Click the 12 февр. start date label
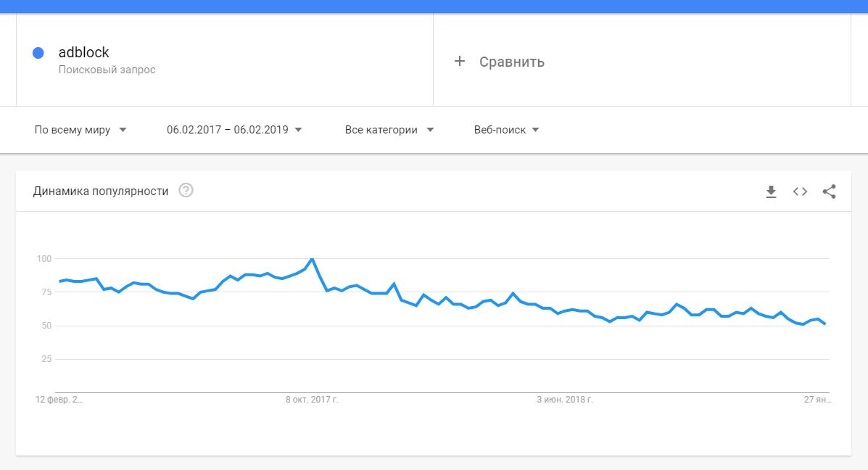The width and height of the screenshot is (868, 470). coord(59,400)
